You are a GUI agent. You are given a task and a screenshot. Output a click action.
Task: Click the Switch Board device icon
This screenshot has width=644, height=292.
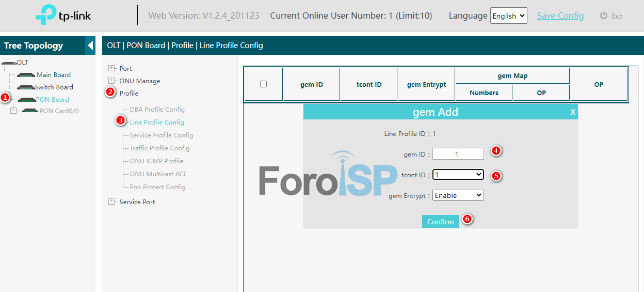click(x=26, y=87)
